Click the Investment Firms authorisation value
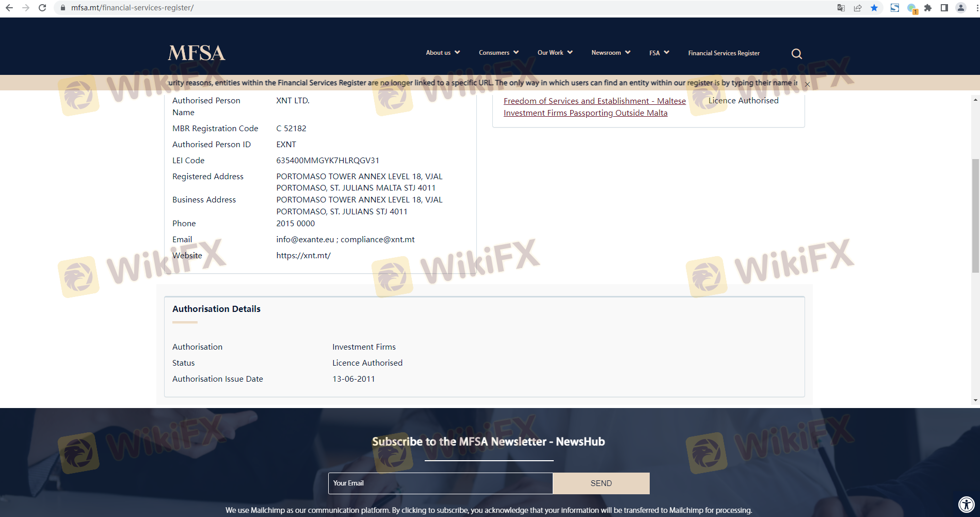This screenshot has width=980, height=517. pos(364,347)
